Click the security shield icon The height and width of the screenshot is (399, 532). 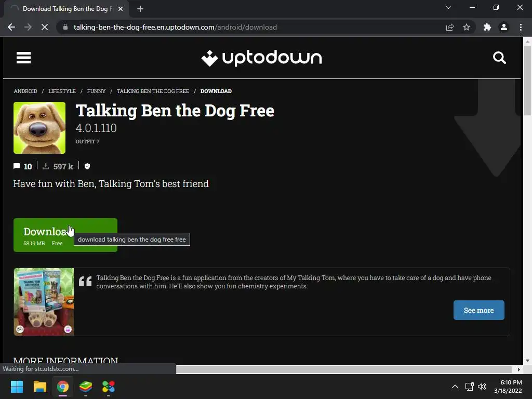tap(87, 166)
